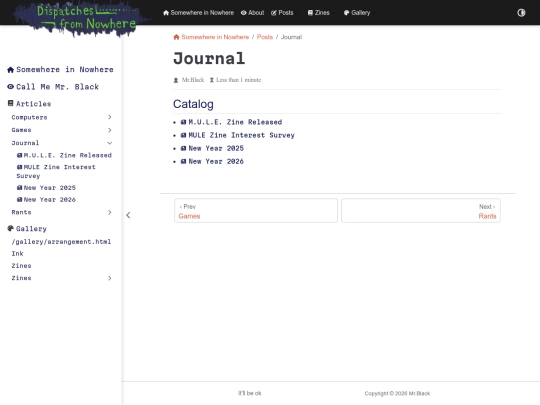This screenshot has width=540, height=405.
Task: Click icon beside catalog New Year 2026
Action: click(184, 161)
